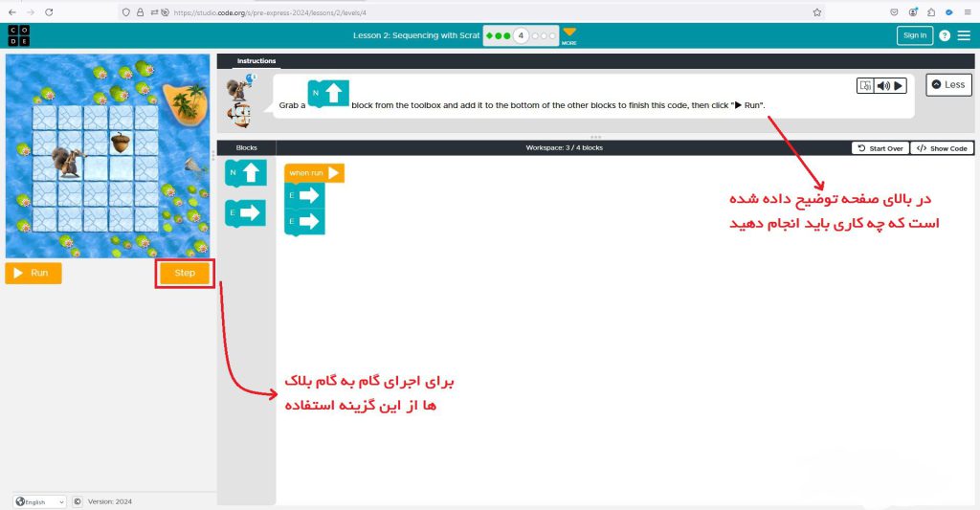Viewport: 980px width, 510px height.
Task: Go to the first diamond level bubble
Action: pos(490,35)
